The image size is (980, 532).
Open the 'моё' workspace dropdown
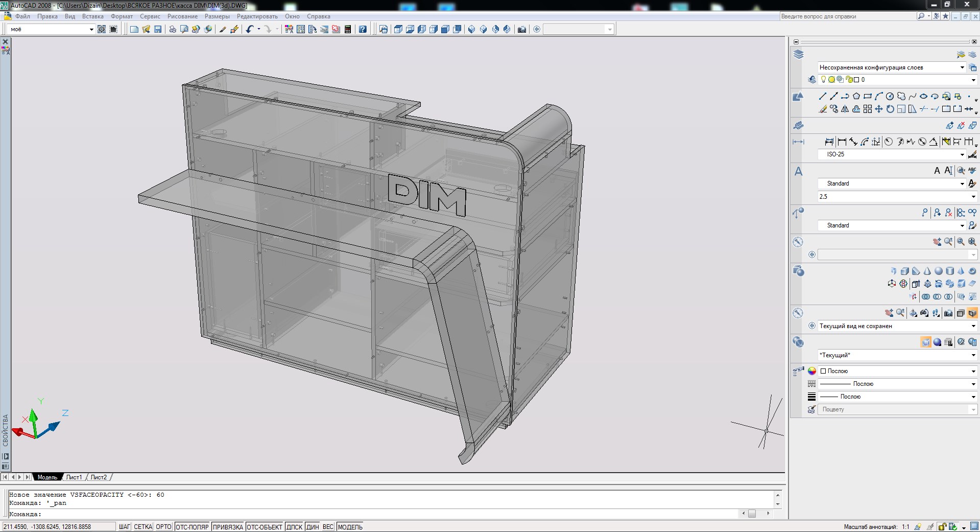click(52, 29)
